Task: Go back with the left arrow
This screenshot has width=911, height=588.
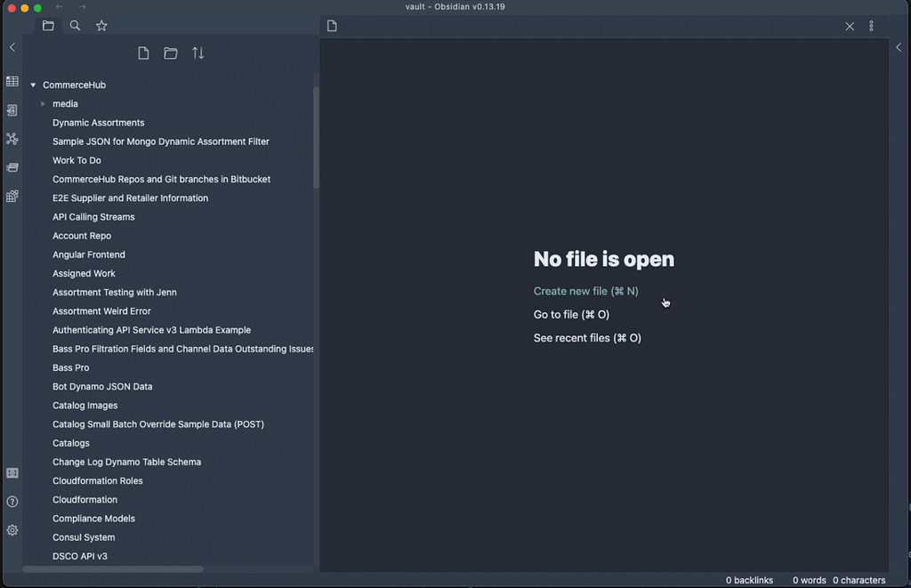Action: (x=60, y=6)
